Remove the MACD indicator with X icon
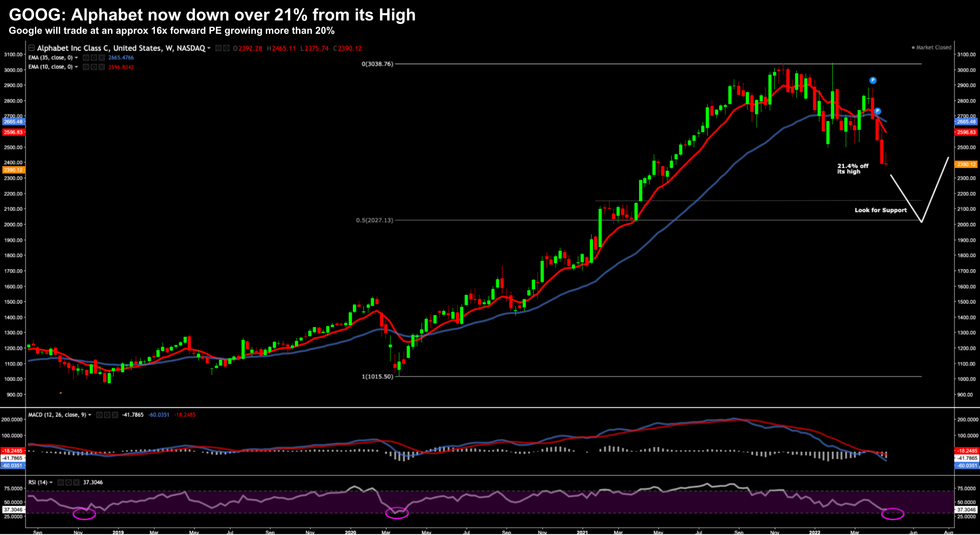The image size is (980, 535). click(x=115, y=415)
